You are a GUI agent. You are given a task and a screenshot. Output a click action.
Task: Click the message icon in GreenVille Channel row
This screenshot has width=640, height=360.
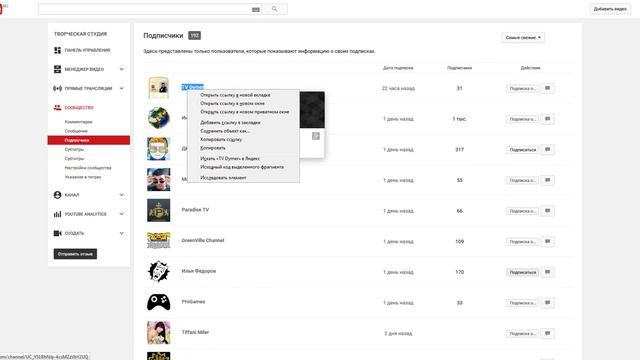coord(547,241)
